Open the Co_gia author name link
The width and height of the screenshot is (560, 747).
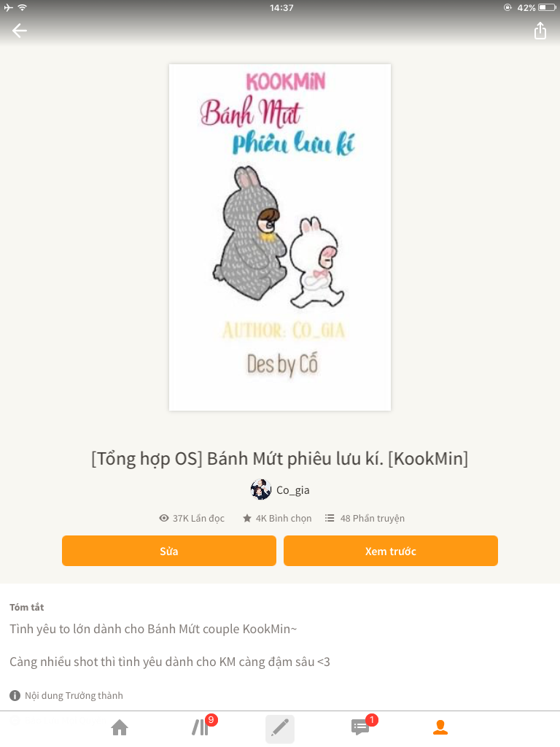[293, 490]
